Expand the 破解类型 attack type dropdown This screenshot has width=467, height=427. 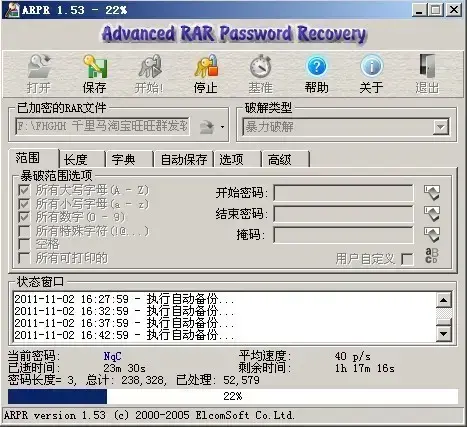pos(441,127)
